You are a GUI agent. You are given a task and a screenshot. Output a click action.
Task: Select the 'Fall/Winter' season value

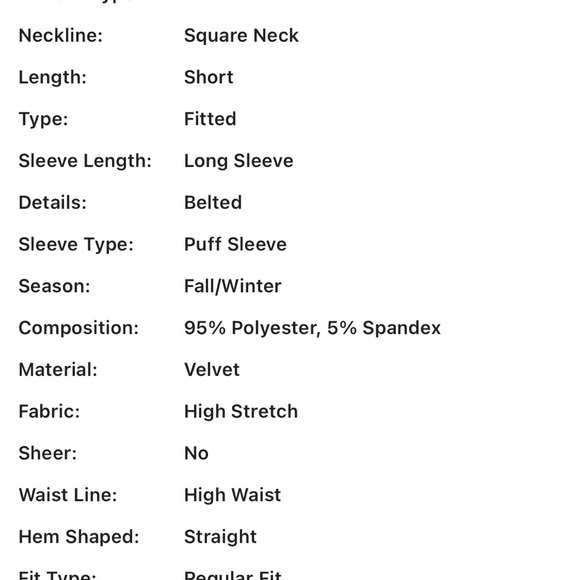pos(233,286)
